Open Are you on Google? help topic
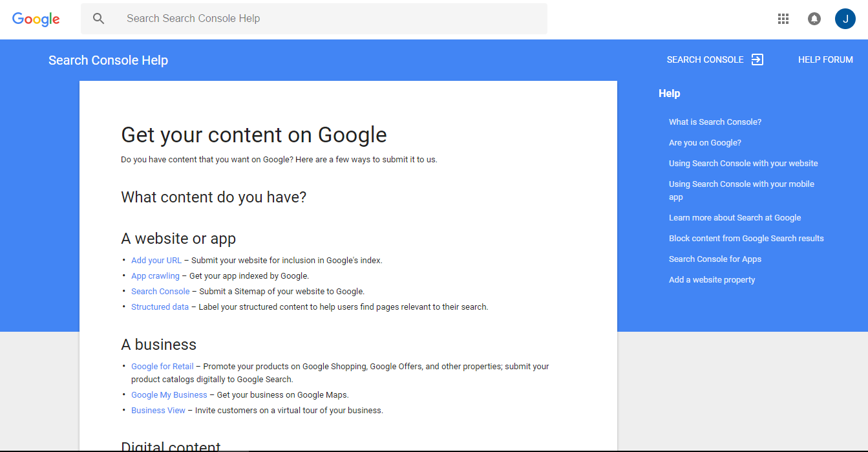Image resolution: width=868 pixels, height=452 pixels. [705, 143]
